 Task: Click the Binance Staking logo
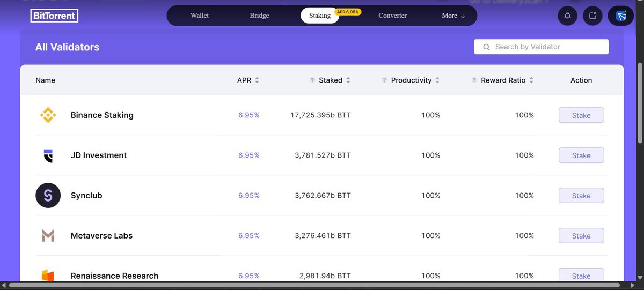tap(48, 115)
